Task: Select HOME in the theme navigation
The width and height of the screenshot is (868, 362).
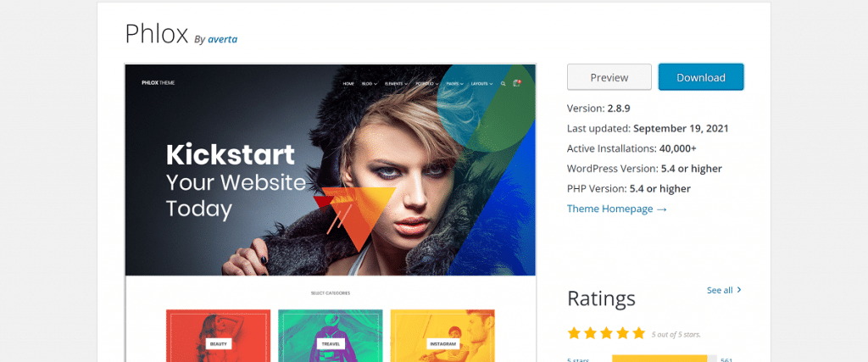Action: (x=348, y=84)
